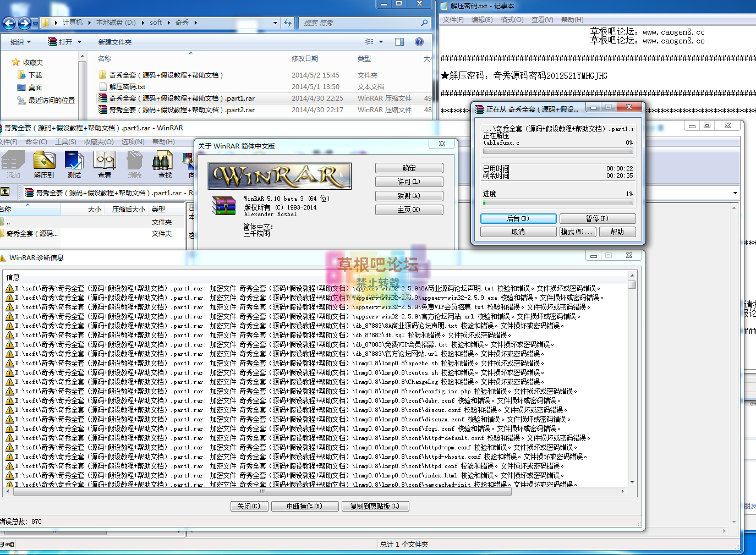Expand the 组织 (Organize) dropdown

coord(21,42)
